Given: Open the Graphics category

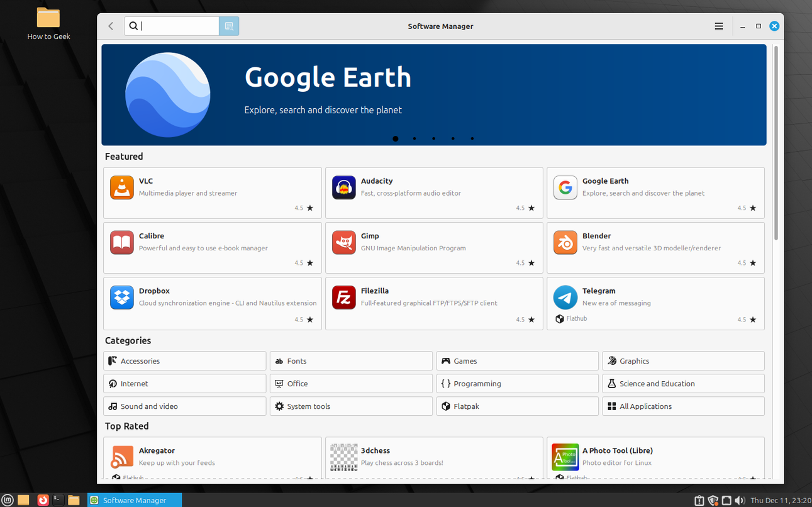Looking at the screenshot, I should [x=684, y=361].
